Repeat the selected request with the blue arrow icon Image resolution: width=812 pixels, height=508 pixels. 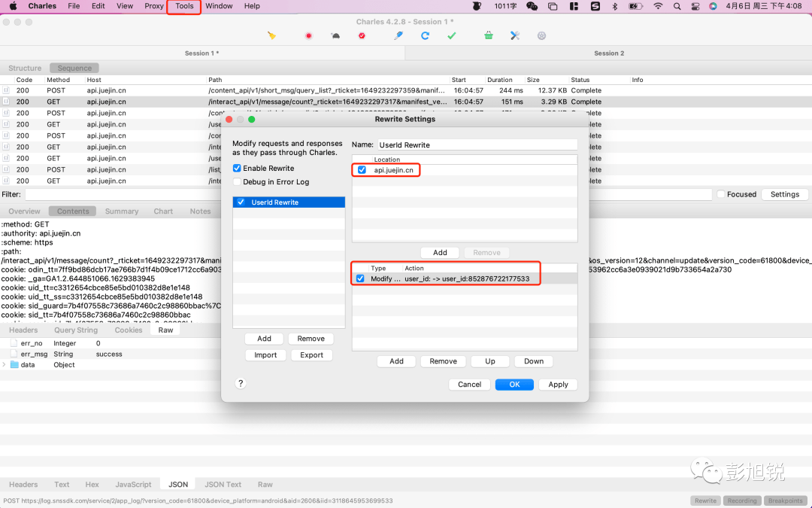click(425, 36)
